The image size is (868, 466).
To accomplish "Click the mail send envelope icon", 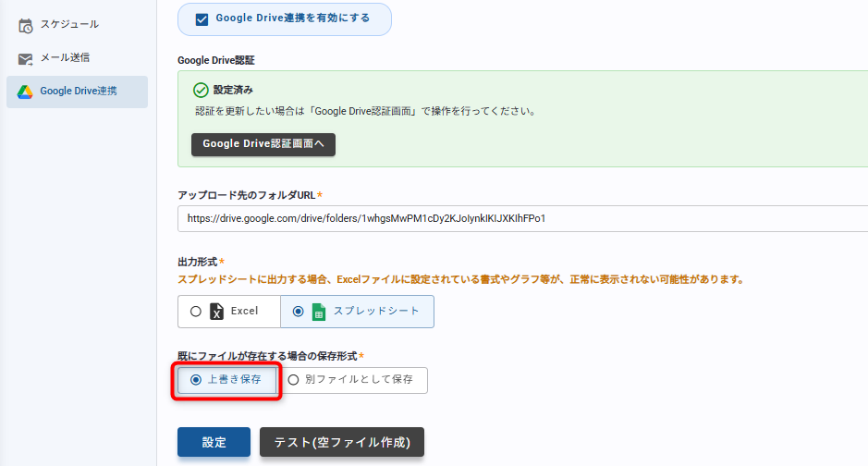I will [26, 58].
